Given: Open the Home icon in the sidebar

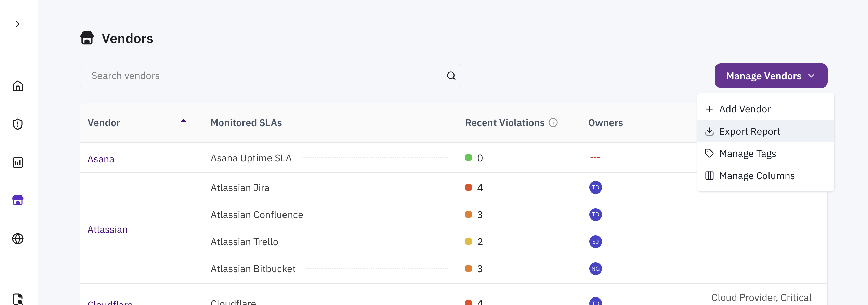Looking at the screenshot, I should (18, 86).
